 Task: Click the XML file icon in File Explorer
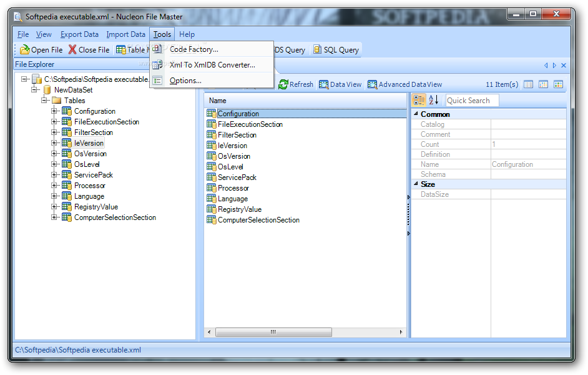coord(37,79)
